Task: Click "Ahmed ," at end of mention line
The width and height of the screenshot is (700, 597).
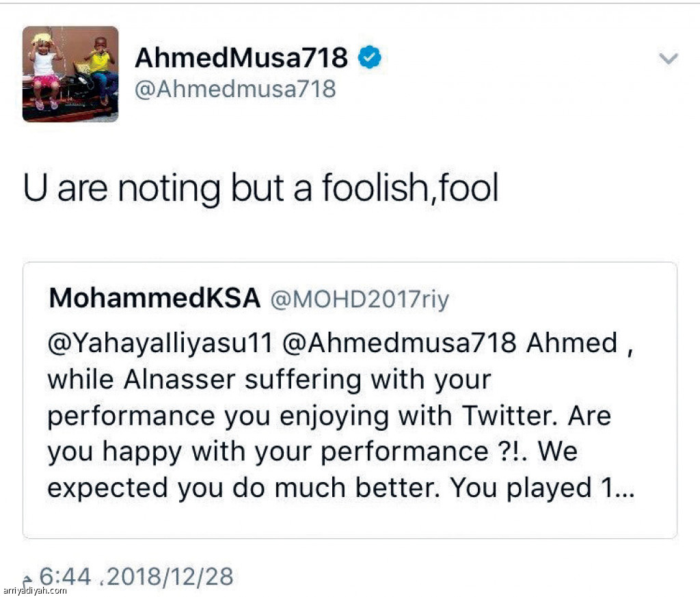Action: tap(580, 343)
